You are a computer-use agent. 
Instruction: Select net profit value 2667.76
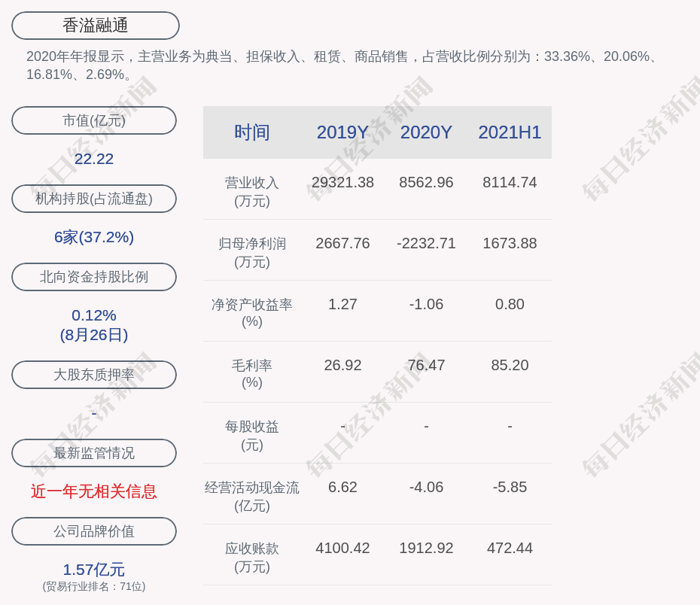(x=342, y=243)
